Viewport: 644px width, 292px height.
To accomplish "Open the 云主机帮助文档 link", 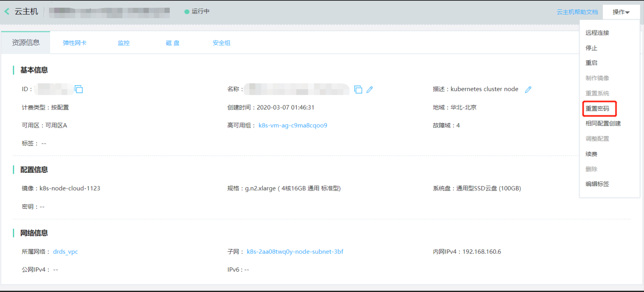I will click(x=577, y=12).
